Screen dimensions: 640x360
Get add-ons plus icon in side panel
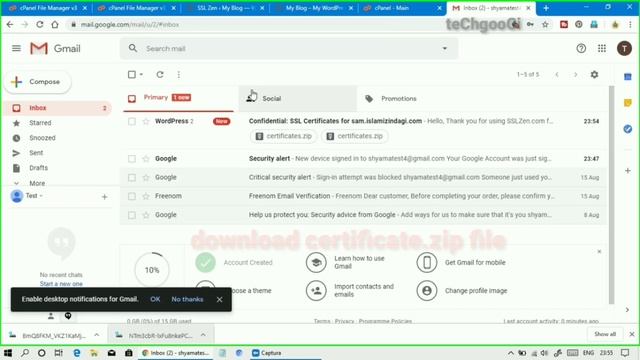coord(628,171)
